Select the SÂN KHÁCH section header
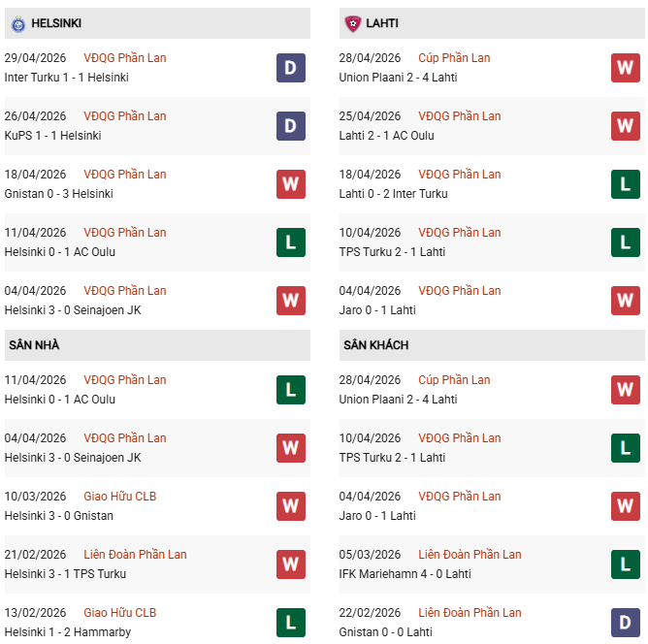The height and width of the screenshot is (644, 648). pyautogui.click(x=492, y=345)
